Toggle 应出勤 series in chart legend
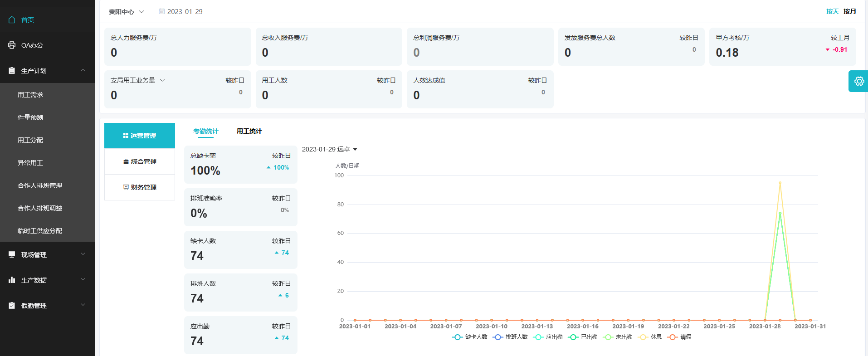This screenshot has height=356, width=868. pos(548,337)
